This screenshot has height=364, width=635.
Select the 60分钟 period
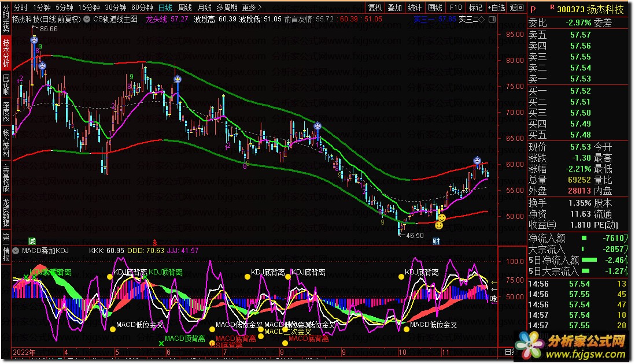(142, 8)
